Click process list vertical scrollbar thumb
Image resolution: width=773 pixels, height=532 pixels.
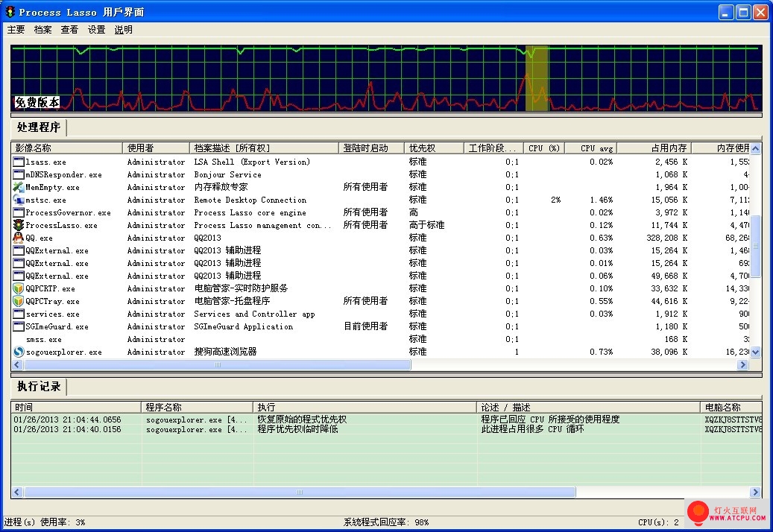[755, 245]
